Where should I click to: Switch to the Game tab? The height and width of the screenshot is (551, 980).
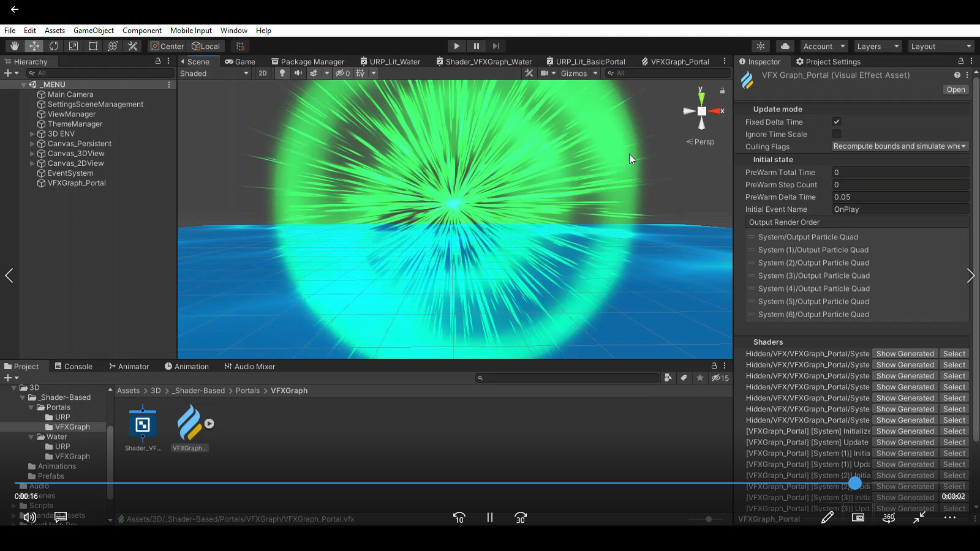[241, 61]
